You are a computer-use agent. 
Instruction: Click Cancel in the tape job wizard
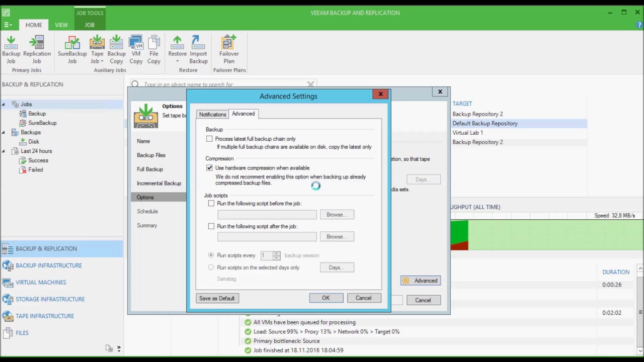tap(423, 300)
